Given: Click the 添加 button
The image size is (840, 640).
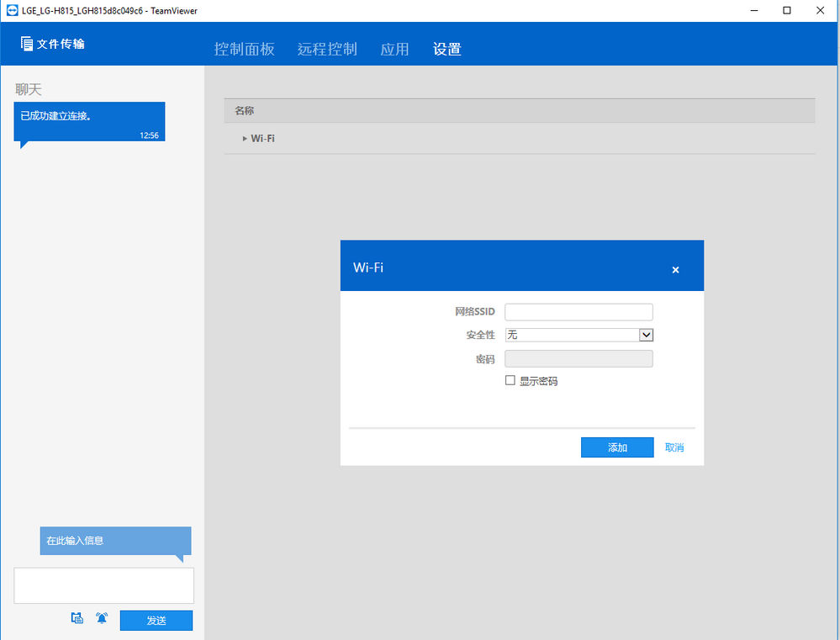Looking at the screenshot, I should coord(617,447).
